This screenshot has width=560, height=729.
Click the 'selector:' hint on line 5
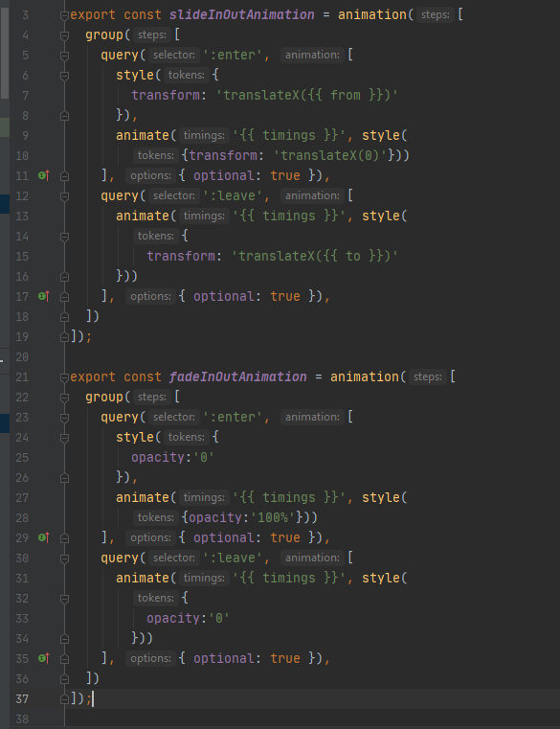point(174,55)
